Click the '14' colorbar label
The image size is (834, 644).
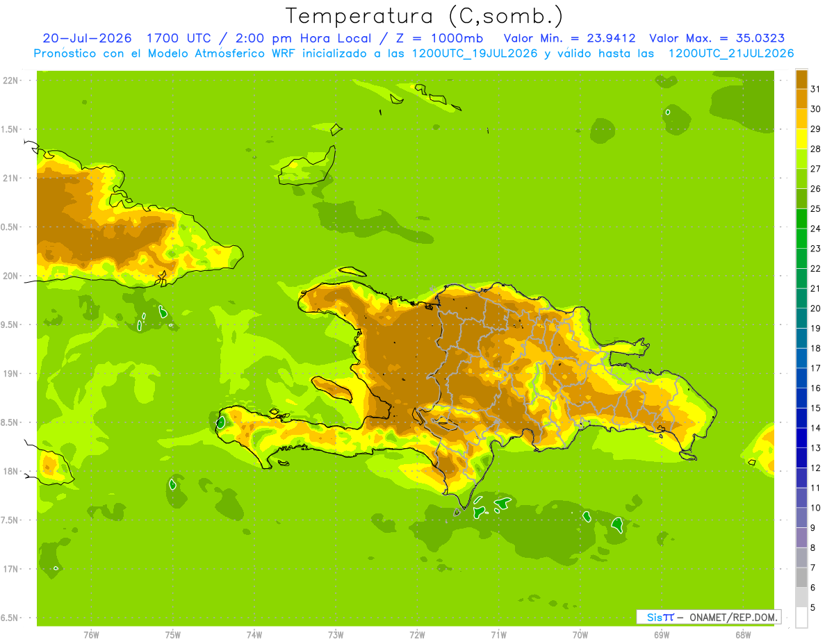[x=815, y=428]
